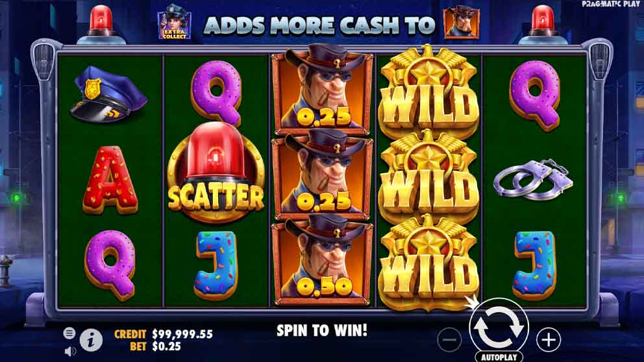Decrease the bet with minus button
Screen dimensions: 644x362
coord(449,340)
